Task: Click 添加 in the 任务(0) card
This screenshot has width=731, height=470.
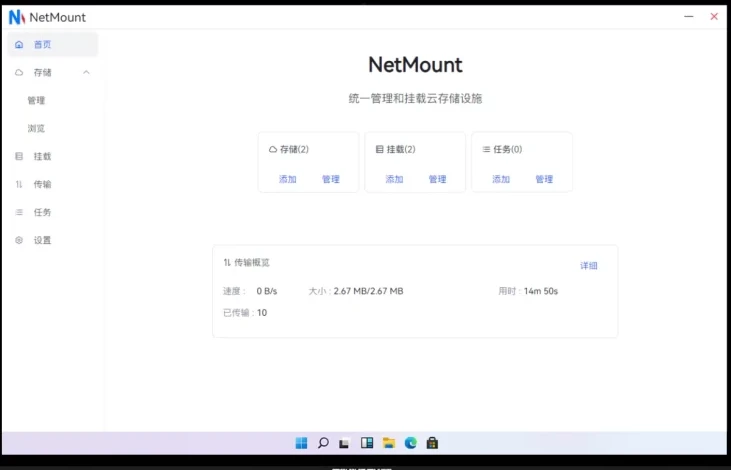Action: [x=501, y=179]
